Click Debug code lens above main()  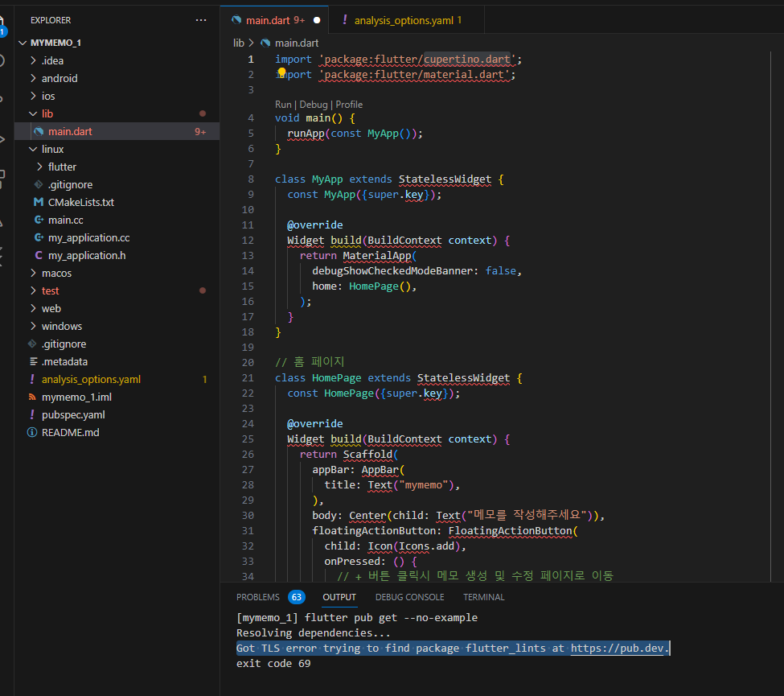[x=314, y=105]
